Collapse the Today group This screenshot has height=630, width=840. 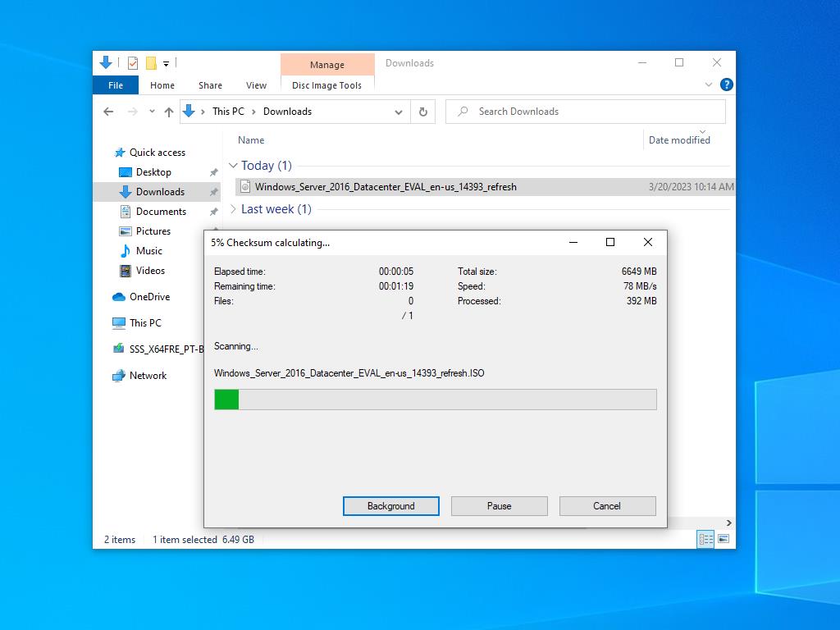(233, 166)
